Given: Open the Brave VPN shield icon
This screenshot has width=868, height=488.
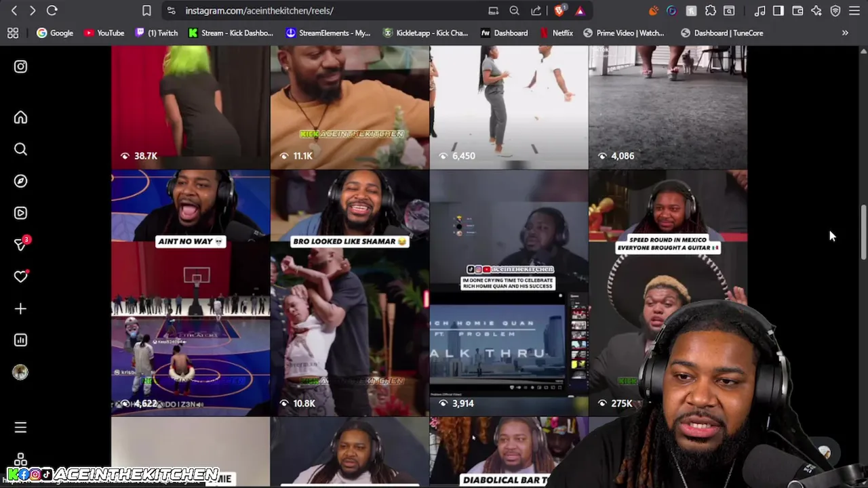Looking at the screenshot, I should point(835,10).
